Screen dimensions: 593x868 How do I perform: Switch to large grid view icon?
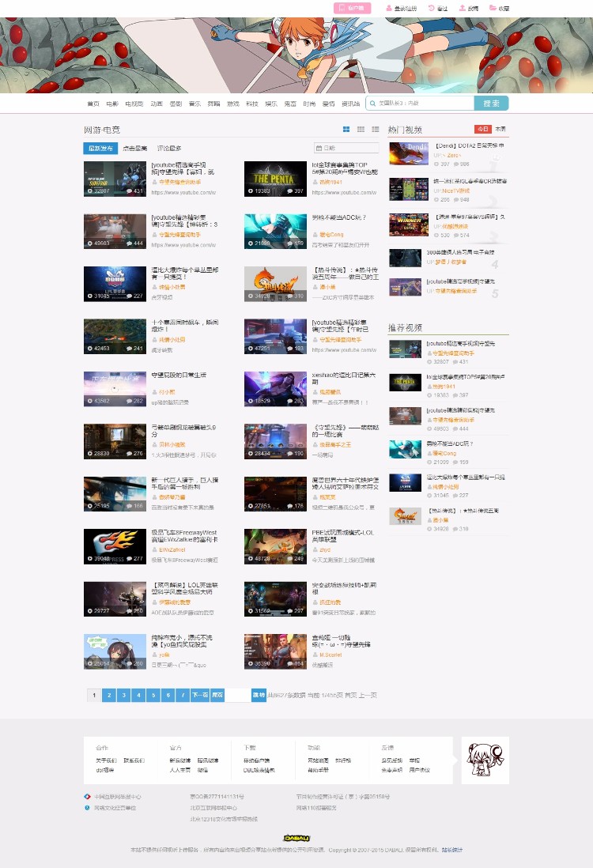coord(346,129)
